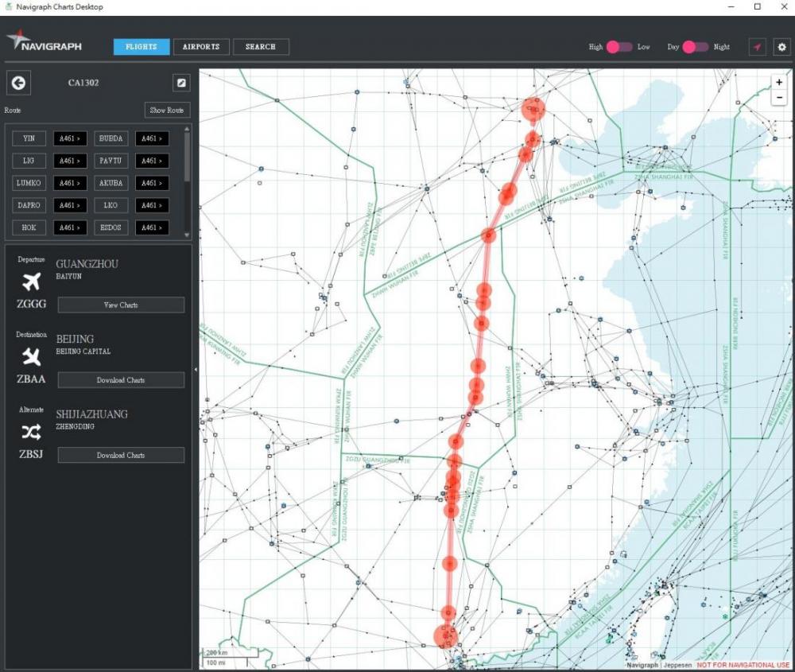Image resolution: width=795 pixels, height=672 pixels.
Task: Expand the A461 airway after AKUBA
Action: coord(152,183)
